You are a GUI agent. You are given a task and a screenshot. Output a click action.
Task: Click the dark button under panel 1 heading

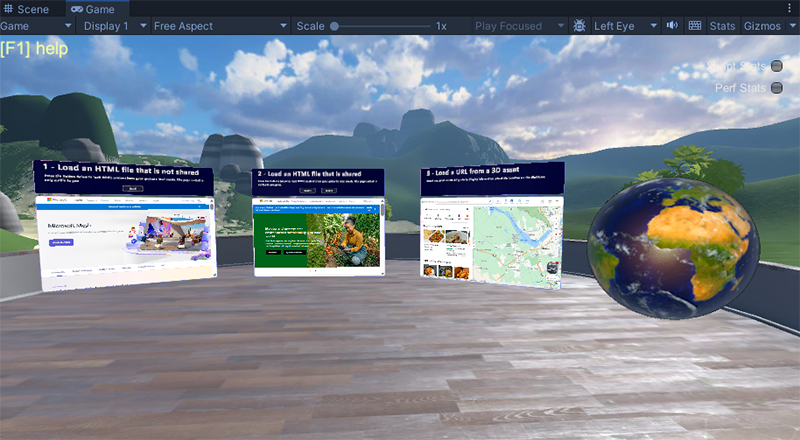coord(132,188)
